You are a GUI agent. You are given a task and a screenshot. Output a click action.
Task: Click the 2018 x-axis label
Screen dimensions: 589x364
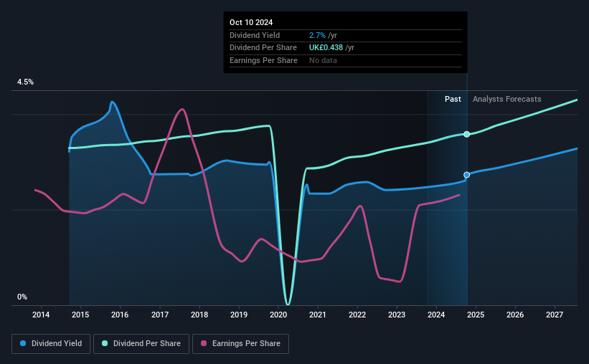(x=199, y=315)
